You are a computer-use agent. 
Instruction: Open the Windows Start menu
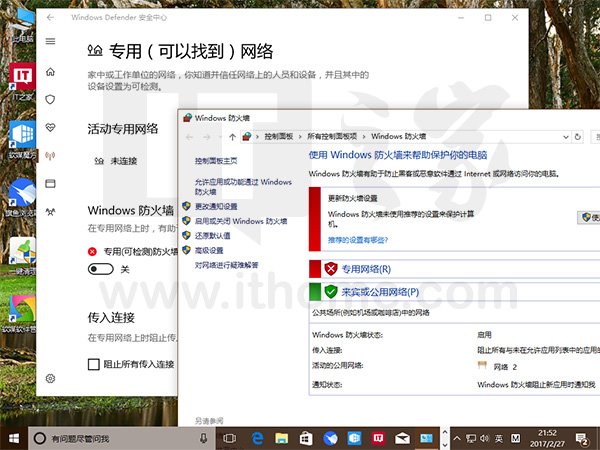click(x=14, y=438)
